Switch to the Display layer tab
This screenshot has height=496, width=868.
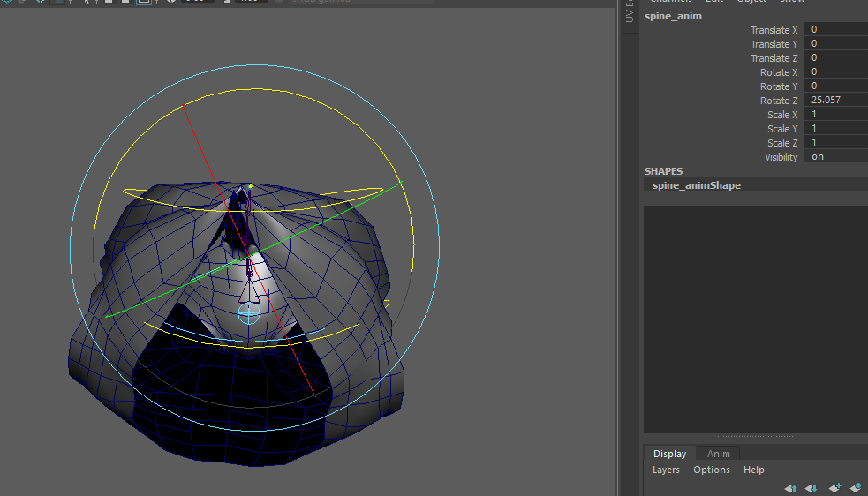coord(669,454)
